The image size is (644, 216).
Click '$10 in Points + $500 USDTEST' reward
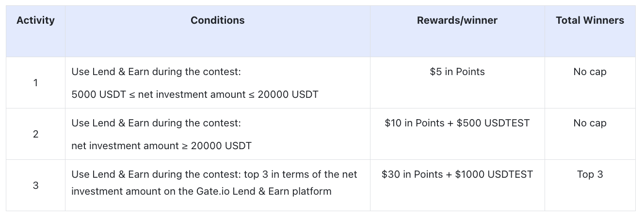(x=457, y=123)
